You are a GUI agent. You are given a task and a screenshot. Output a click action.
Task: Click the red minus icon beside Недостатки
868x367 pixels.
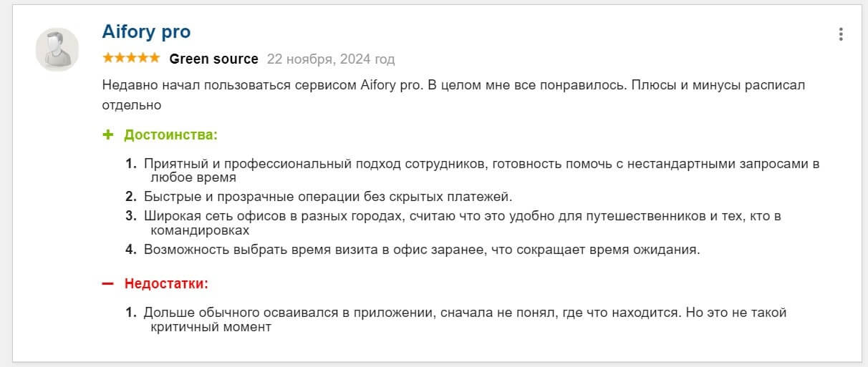pos(108,283)
